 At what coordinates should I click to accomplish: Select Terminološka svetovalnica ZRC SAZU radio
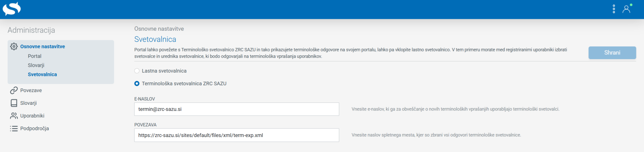click(x=137, y=83)
